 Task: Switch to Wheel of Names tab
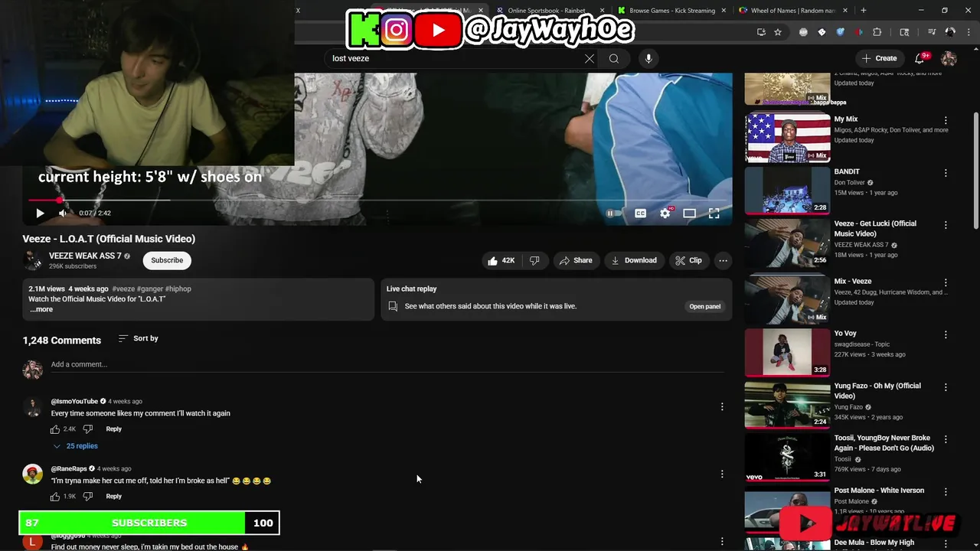point(793,11)
